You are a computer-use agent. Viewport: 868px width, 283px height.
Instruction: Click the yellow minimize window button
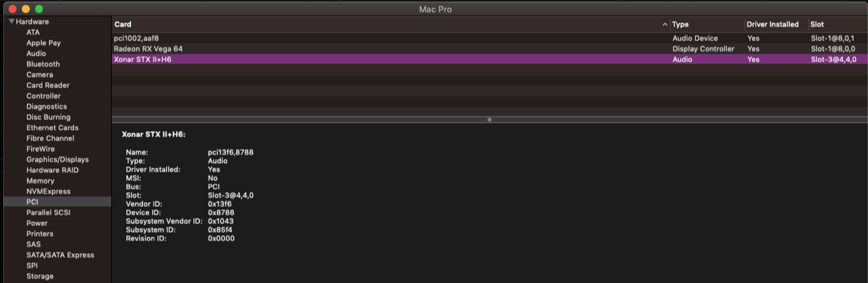[x=26, y=9]
